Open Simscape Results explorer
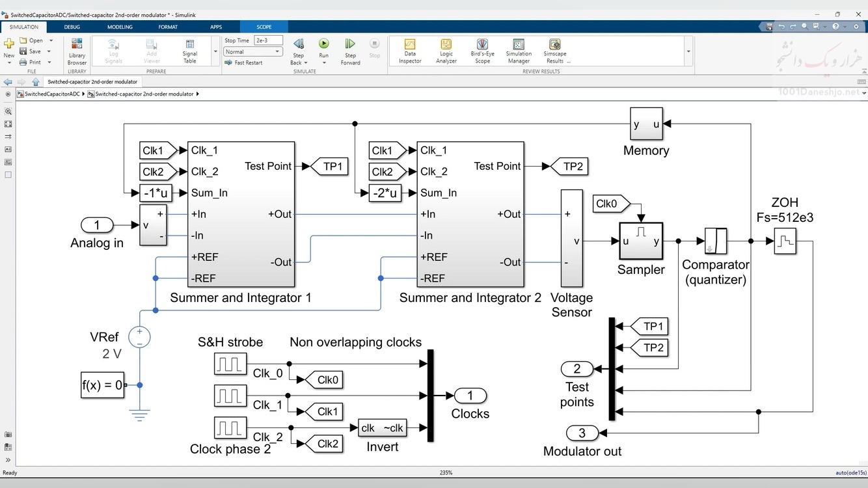The height and width of the screenshot is (488, 868). tap(555, 51)
